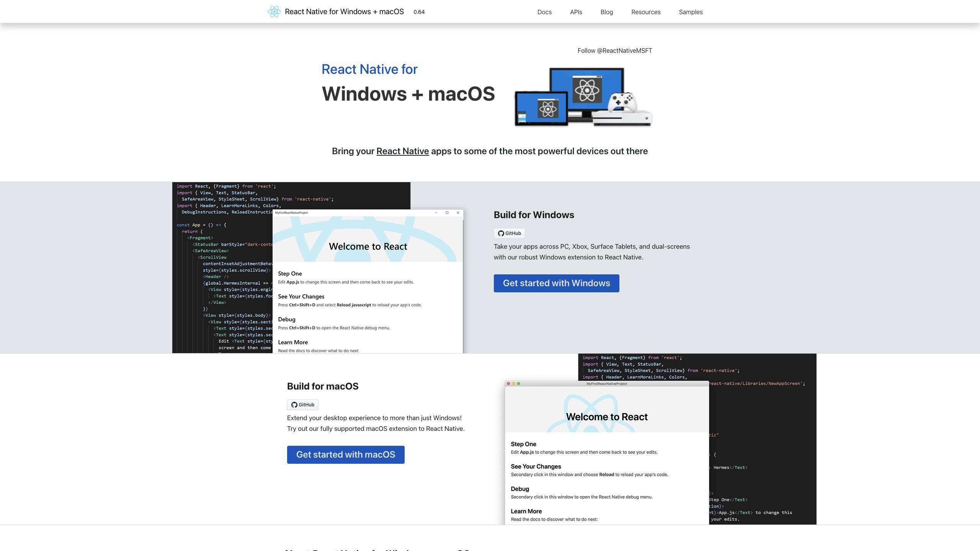Image resolution: width=980 pixels, height=551 pixels.
Task: Click Get started with Windows button
Action: click(556, 283)
